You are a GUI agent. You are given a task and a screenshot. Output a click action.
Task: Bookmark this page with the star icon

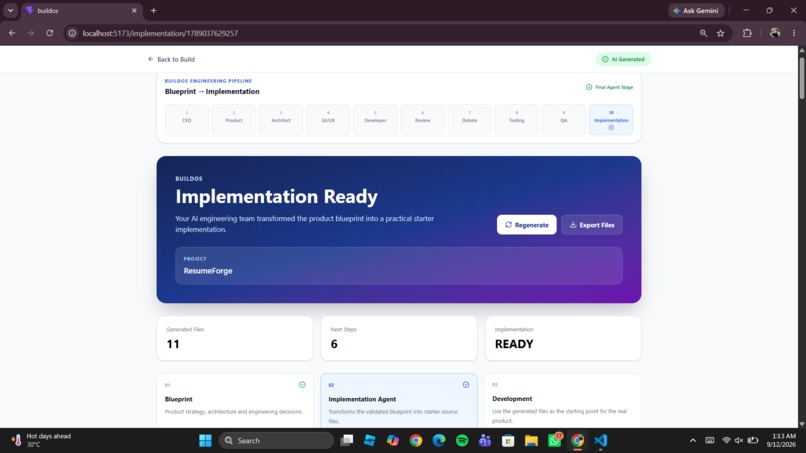coord(721,33)
